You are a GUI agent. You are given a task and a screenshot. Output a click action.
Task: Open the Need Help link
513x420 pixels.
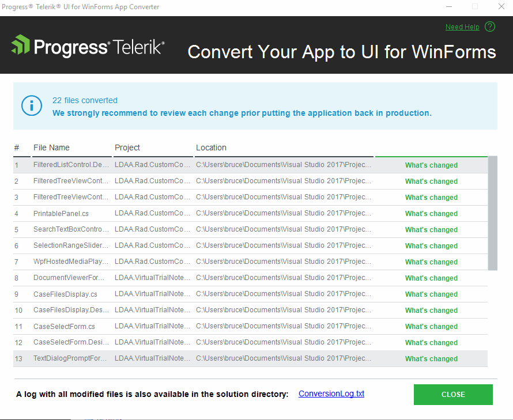pyautogui.click(x=462, y=27)
